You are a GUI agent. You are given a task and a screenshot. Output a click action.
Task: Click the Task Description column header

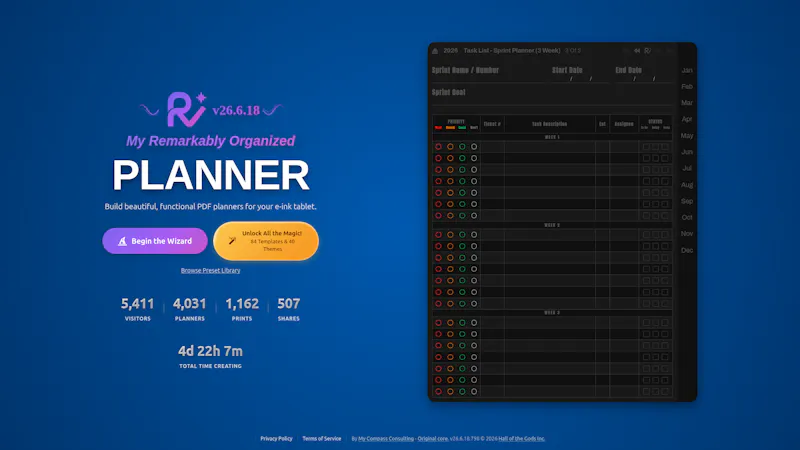[x=549, y=124]
